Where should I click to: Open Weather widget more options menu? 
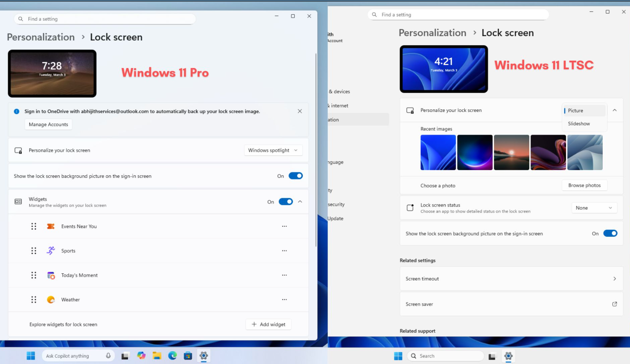pos(284,300)
